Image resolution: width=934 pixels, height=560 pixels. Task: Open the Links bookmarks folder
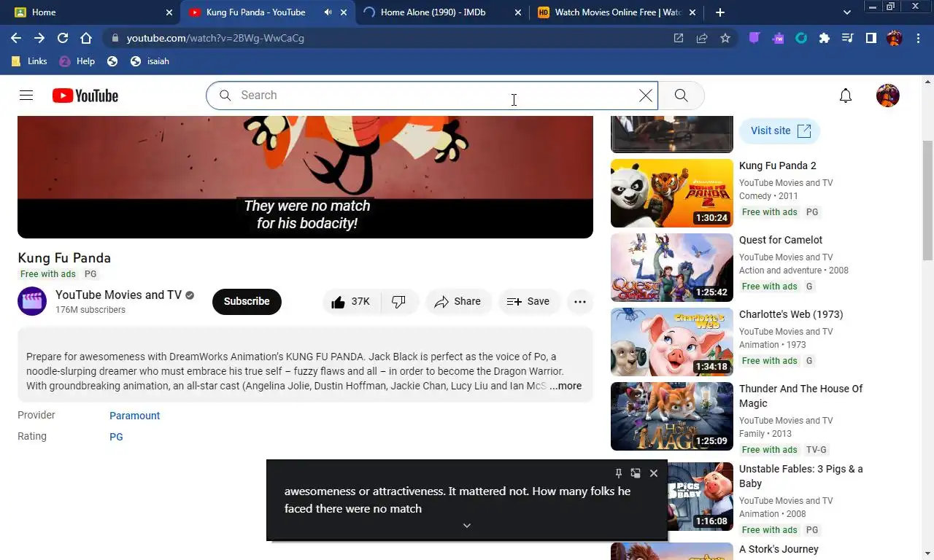point(30,61)
